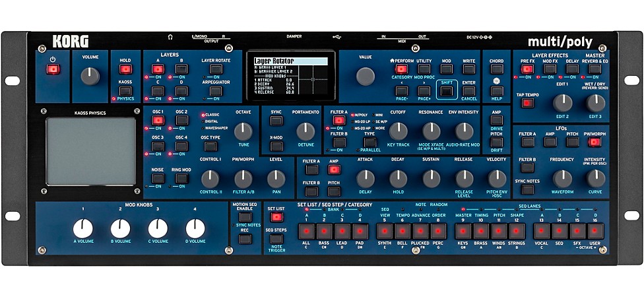Click the headphone jack icon

pyautogui.click(x=170, y=37)
